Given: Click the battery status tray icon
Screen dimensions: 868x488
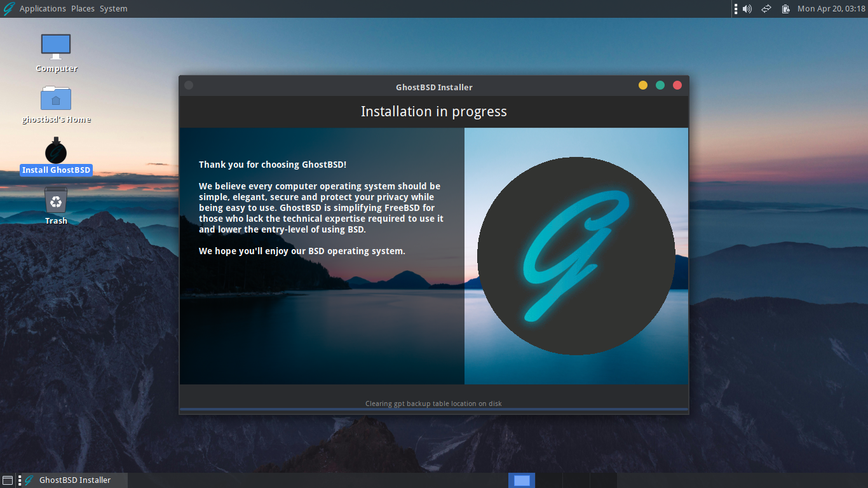Looking at the screenshot, I should (x=785, y=8).
